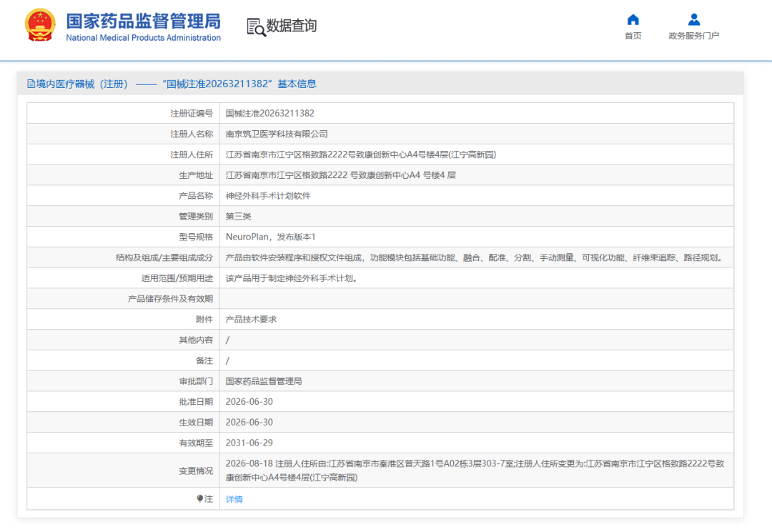772x532 pixels.
Task: Open the 详情 link
Action: click(x=234, y=499)
